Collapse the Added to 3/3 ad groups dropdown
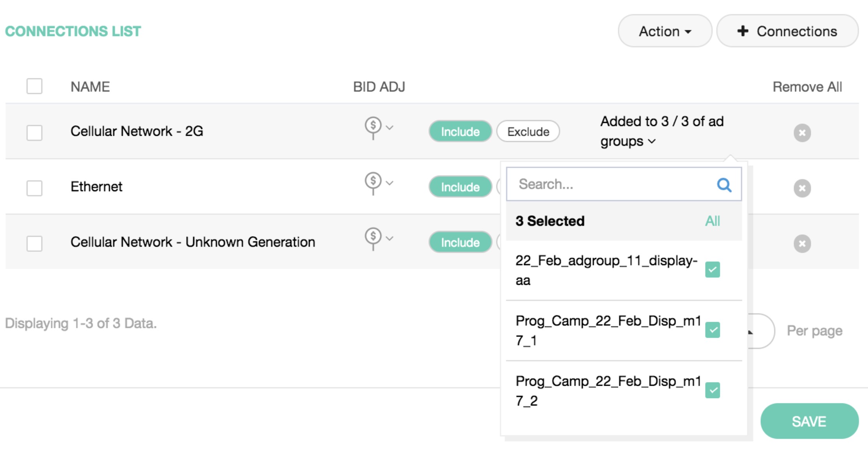 (x=652, y=141)
